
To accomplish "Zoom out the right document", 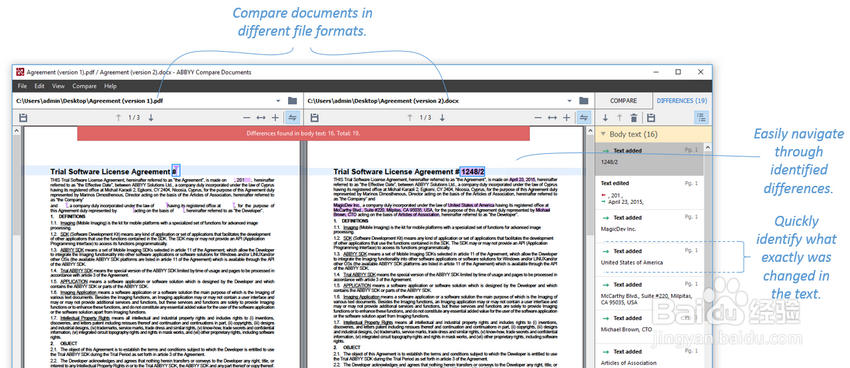I will point(538,118).
